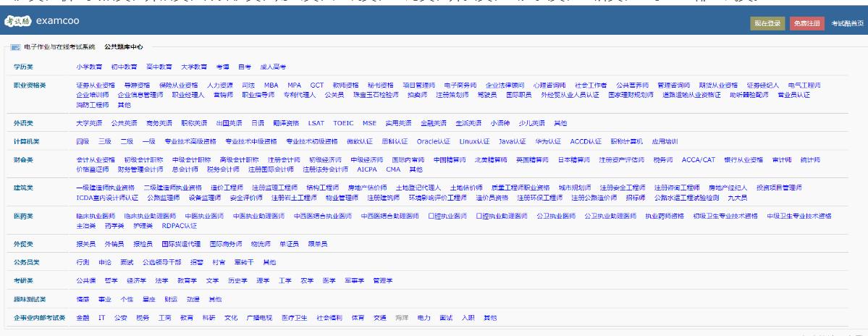
Task: Click the RDPAC认证 link
Action: click(180, 226)
